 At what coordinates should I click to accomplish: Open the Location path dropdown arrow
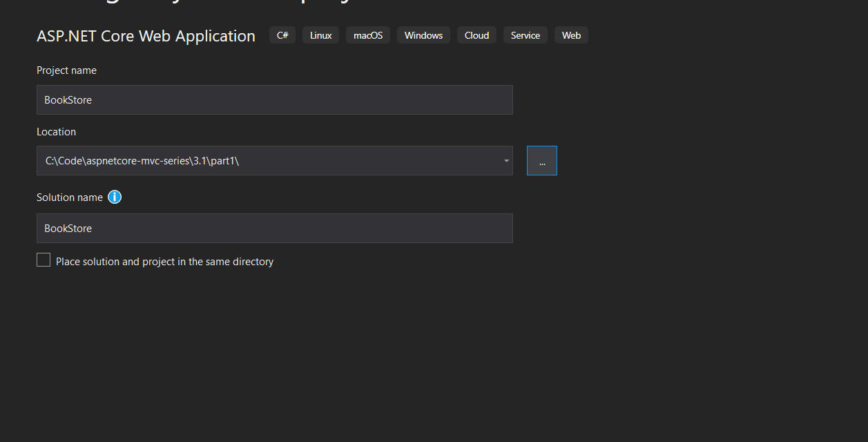506,161
